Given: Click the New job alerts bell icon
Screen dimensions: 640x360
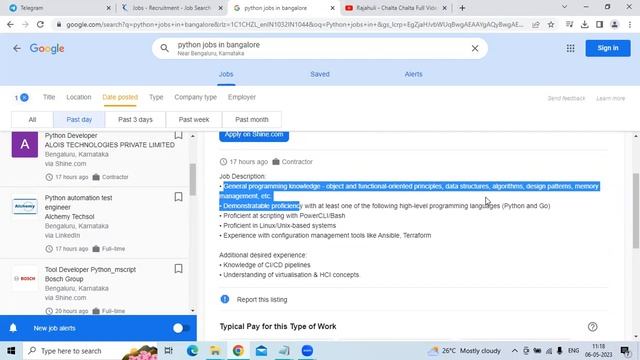Looking at the screenshot, I should point(13,328).
